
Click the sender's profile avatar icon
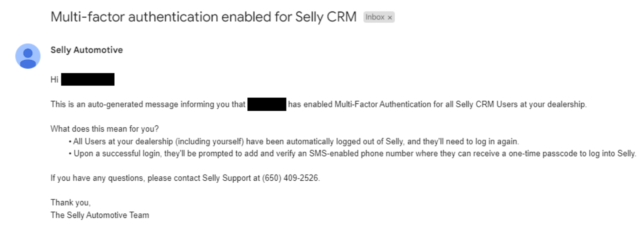[x=28, y=56]
